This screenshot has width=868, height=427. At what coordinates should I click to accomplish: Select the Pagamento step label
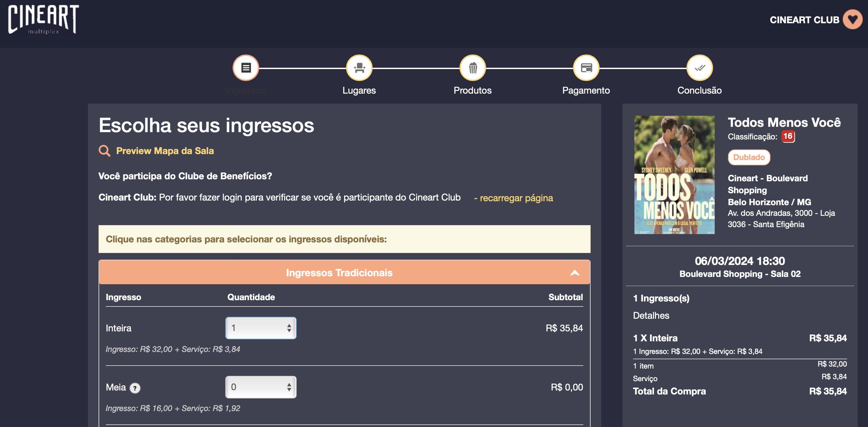(x=586, y=90)
